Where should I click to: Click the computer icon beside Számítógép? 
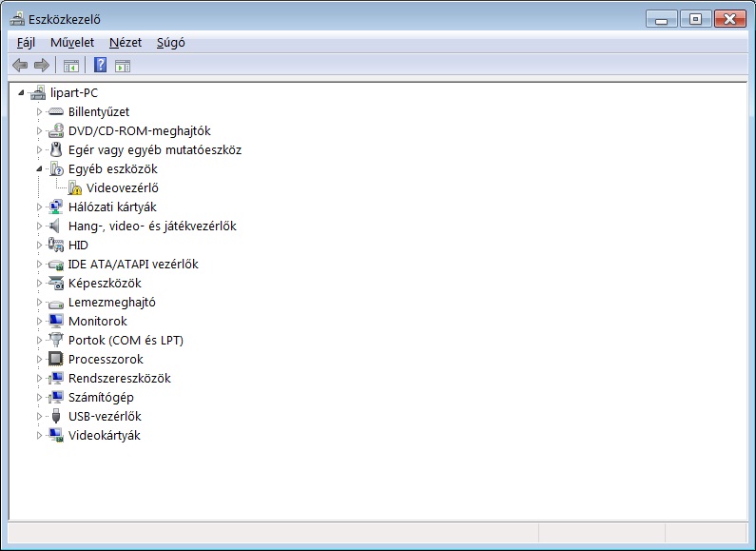point(56,397)
